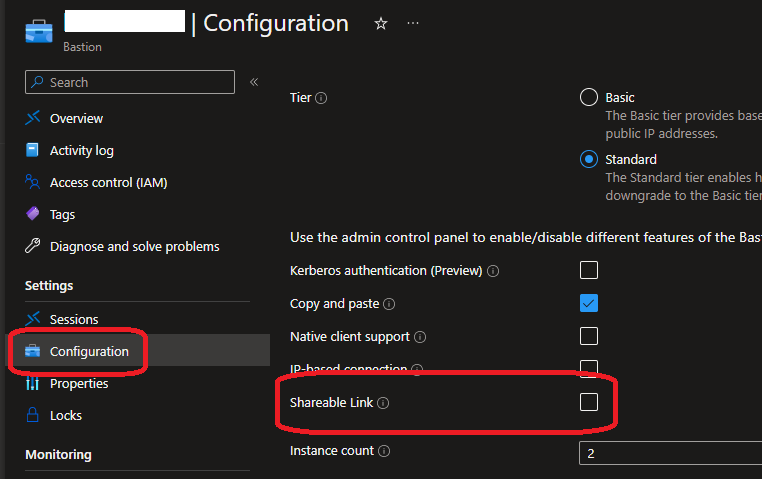Open Overview in the sidebar

[76, 118]
